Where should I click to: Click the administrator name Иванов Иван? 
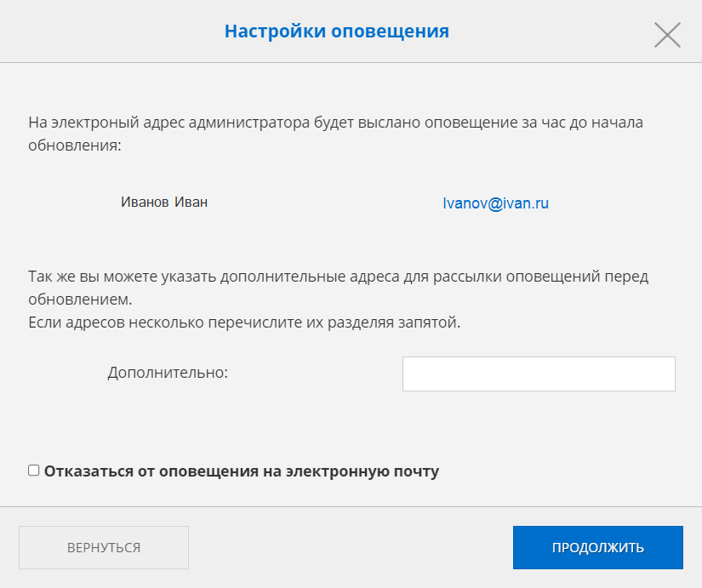click(x=164, y=203)
